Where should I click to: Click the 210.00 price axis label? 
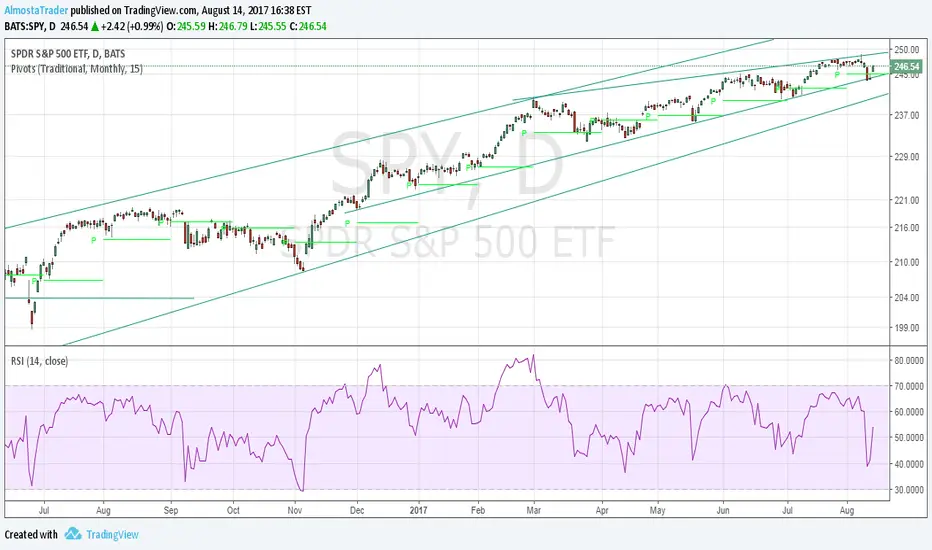click(906, 262)
